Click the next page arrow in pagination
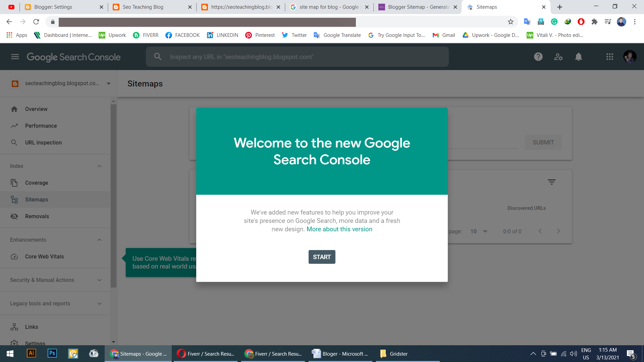644x362 pixels. click(x=558, y=231)
